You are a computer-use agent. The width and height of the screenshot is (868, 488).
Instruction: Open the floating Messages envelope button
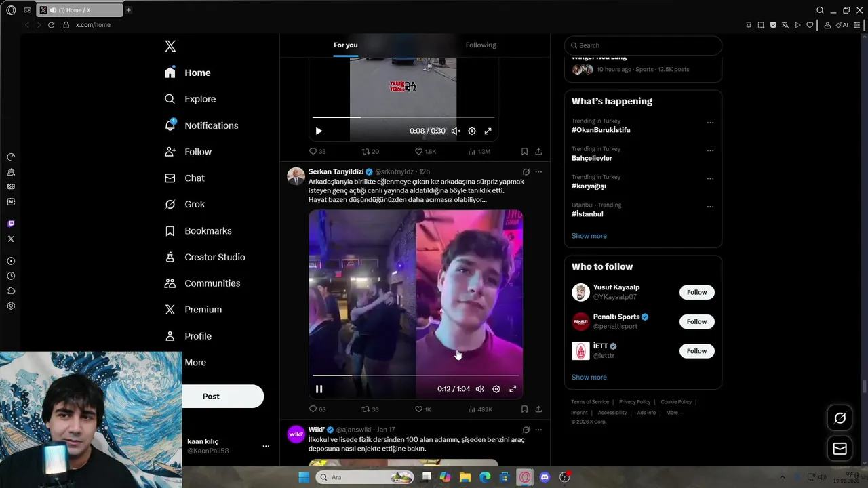click(x=840, y=449)
